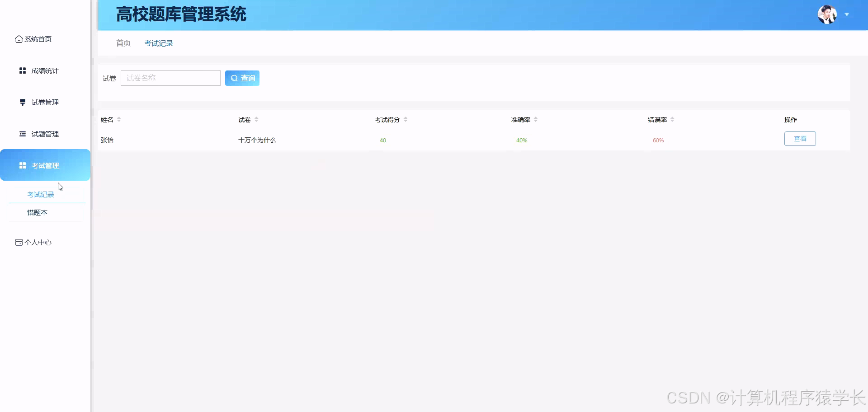
Task: Click the 查询 search button
Action: point(242,78)
